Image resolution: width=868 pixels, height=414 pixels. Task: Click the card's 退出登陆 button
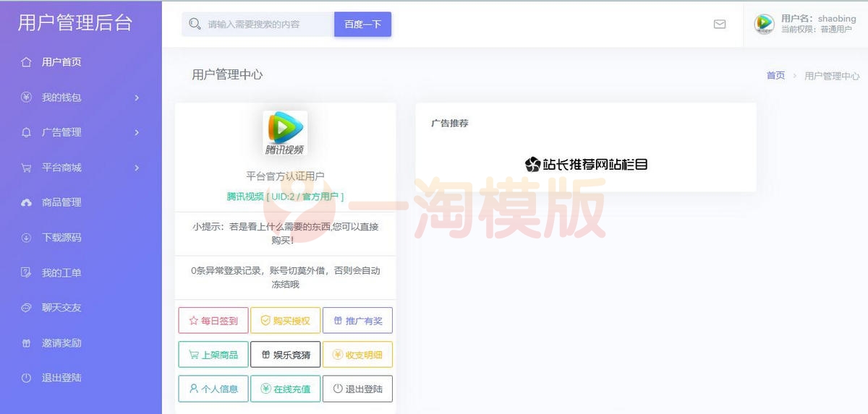pos(357,388)
